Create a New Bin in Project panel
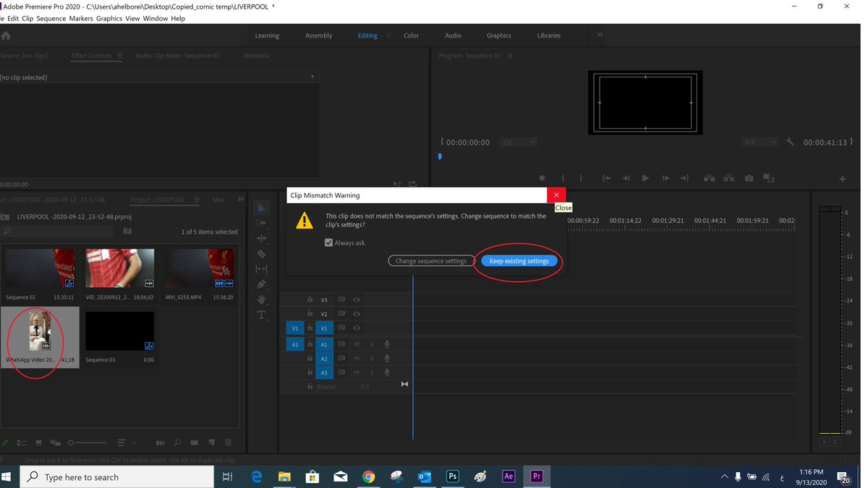 click(194, 442)
